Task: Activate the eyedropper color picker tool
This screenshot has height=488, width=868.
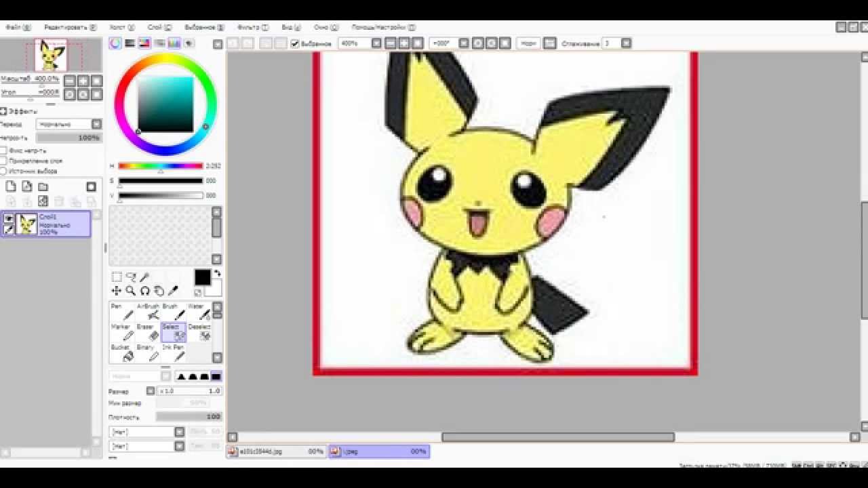Action: 173,291
